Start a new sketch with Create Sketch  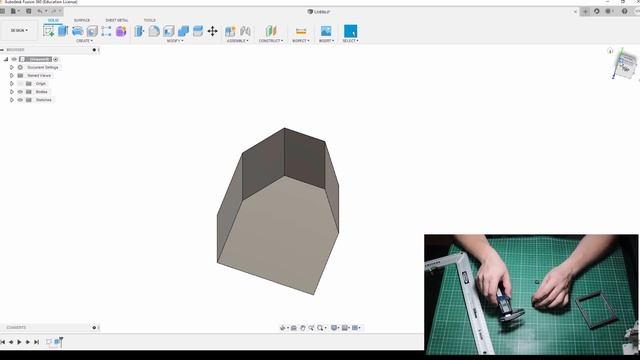[49, 31]
